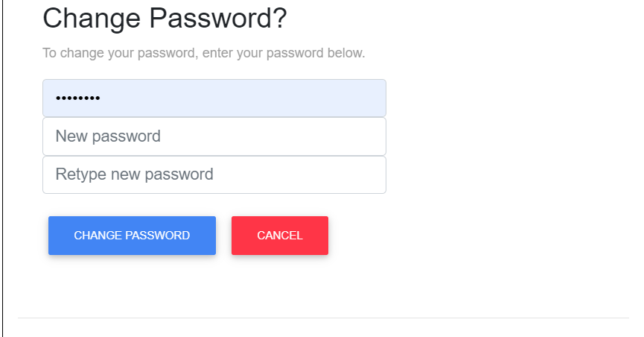Viewport: 644px width, 337px height.
Task: Click the red CANCEL button
Action: (x=280, y=236)
